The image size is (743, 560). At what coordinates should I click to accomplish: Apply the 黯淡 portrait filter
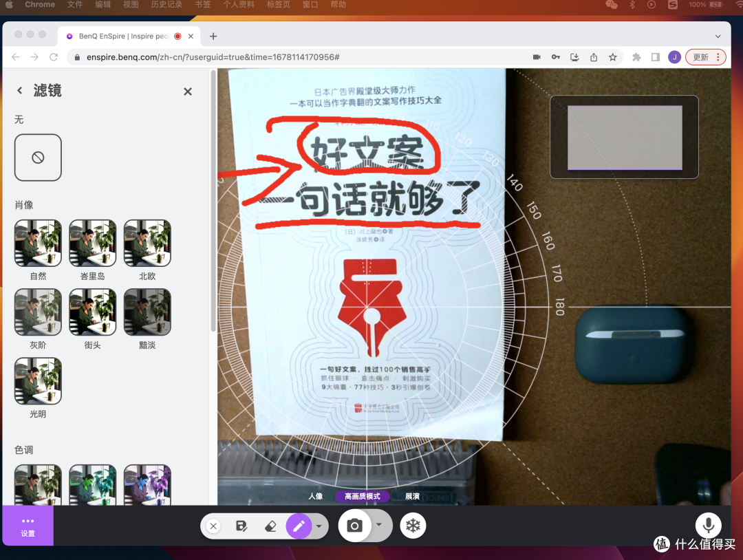tap(147, 312)
